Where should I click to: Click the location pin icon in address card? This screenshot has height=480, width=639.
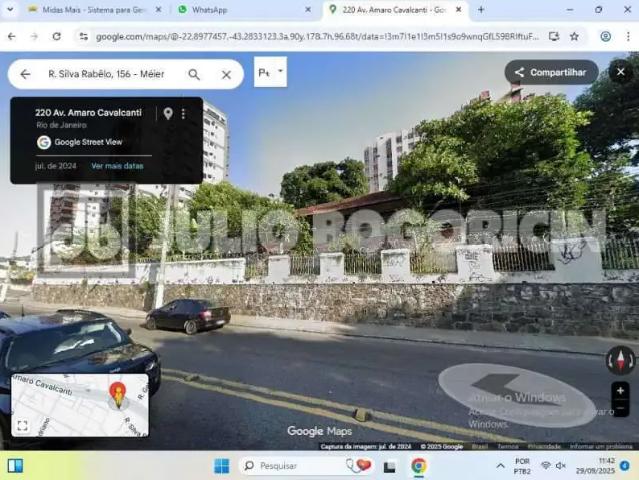(x=168, y=113)
